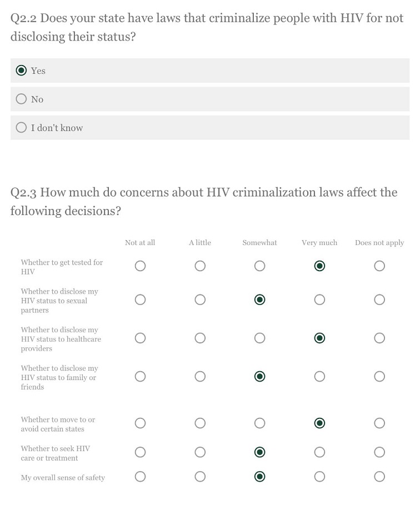Select "Very much" for overall sense of safety
Viewport: 420px width, 524px height.
point(319,476)
